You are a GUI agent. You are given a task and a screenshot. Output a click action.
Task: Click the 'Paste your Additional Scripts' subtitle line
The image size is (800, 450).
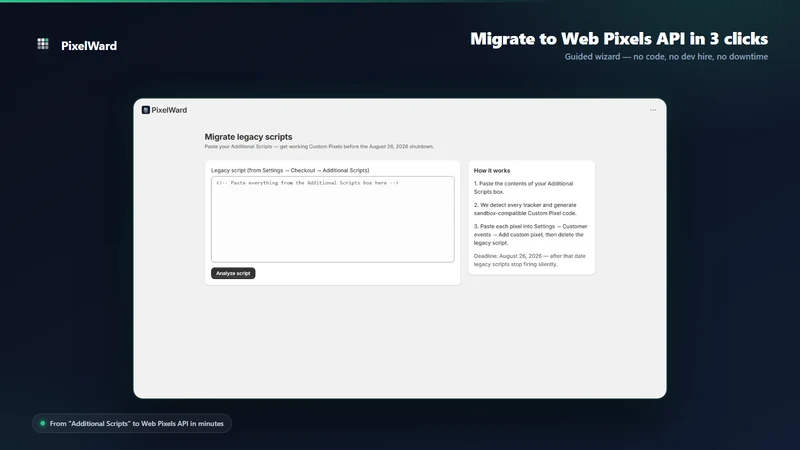point(319,146)
